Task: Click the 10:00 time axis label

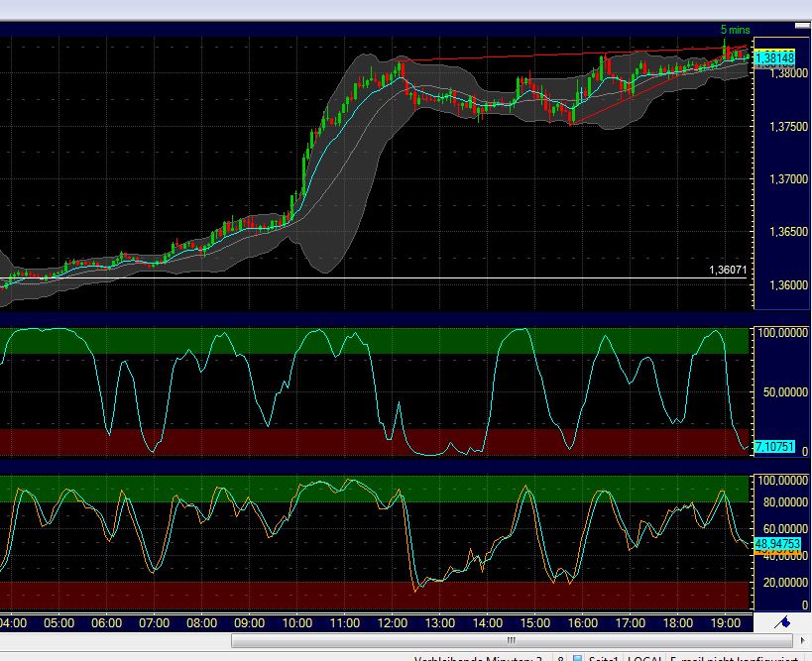Action: [296, 623]
